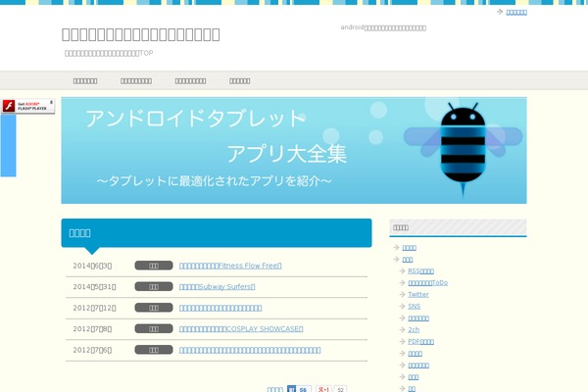This screenshot has height=392, width=588.
Task: Click the arrow icon beside the RSS link
Action: click(403, 270)
